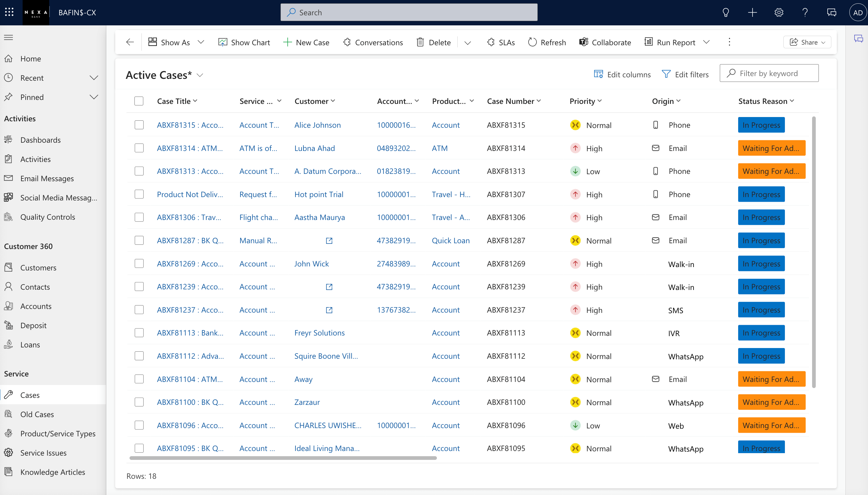Open Conversations from the toolbar
The image size is (868, 495).
(373, 42)
